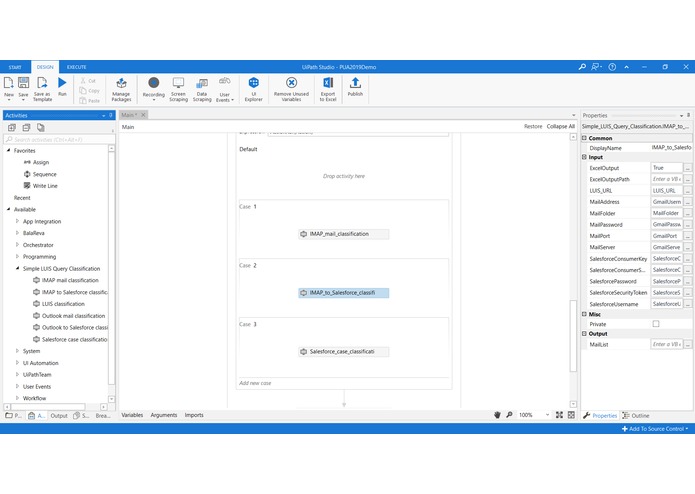The width and height of the screenshot is (695, 494).
Task: Click the search activities field
Action: [59, 140]
